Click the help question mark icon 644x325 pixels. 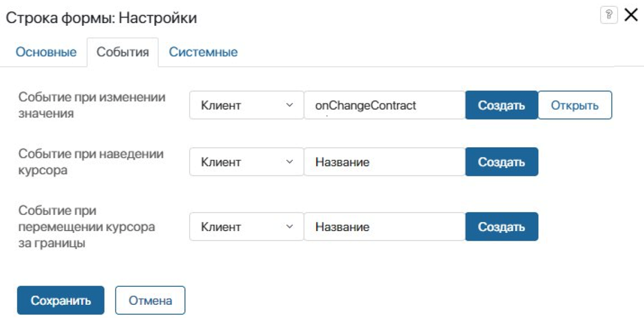[x=609, y=15]
